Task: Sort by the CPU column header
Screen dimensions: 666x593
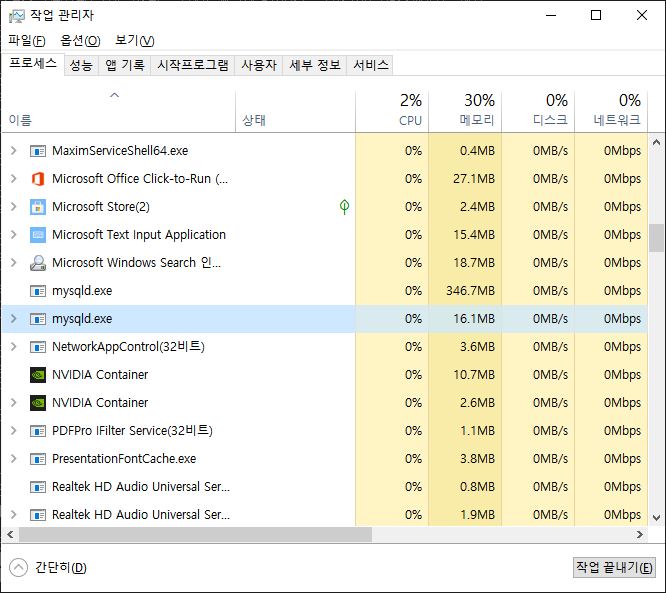Action: (x=392, y=111)
